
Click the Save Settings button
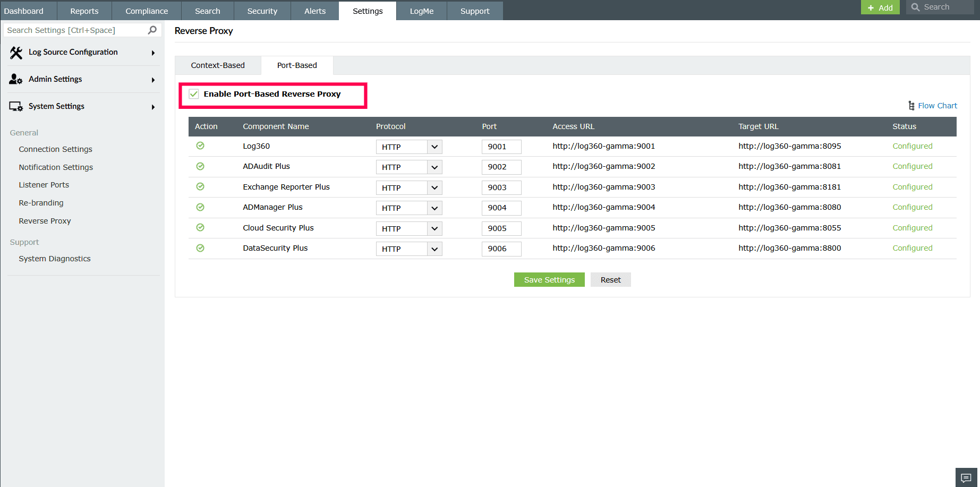point(549,280)
